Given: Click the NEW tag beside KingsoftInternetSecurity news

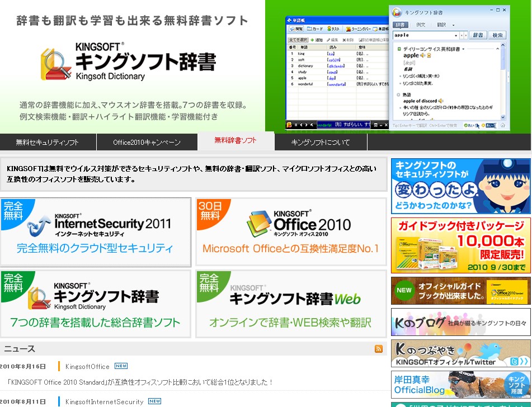Looking at the screenshot, I should pyautogui.click(x=155, y=401).
